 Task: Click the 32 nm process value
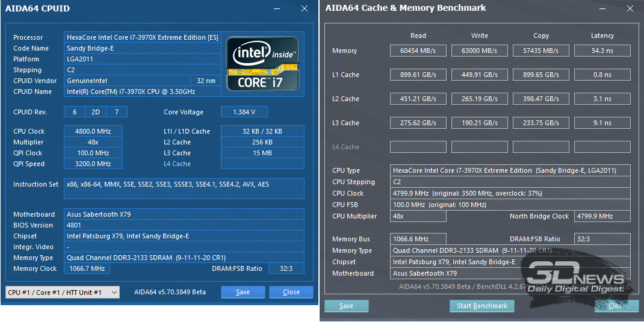tap(206, 81)
